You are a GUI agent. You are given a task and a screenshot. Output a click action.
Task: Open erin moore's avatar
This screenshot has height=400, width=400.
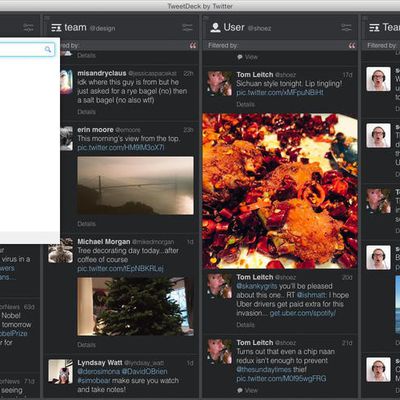[x=66, y=138]
